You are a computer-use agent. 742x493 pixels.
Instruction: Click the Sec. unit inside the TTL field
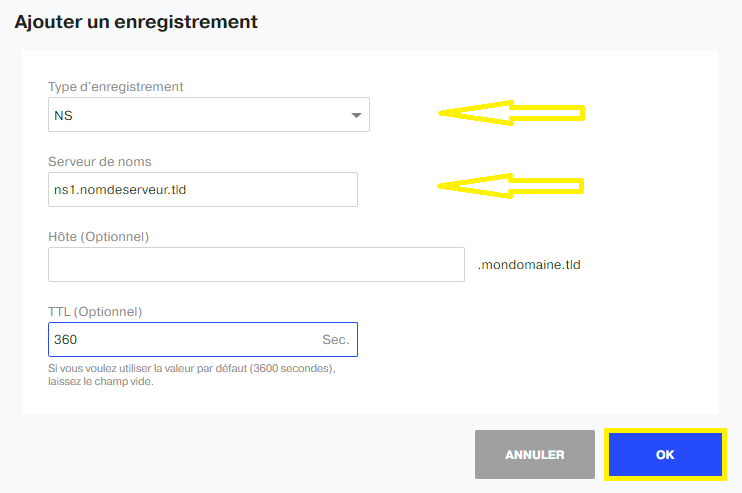point(336,340)
